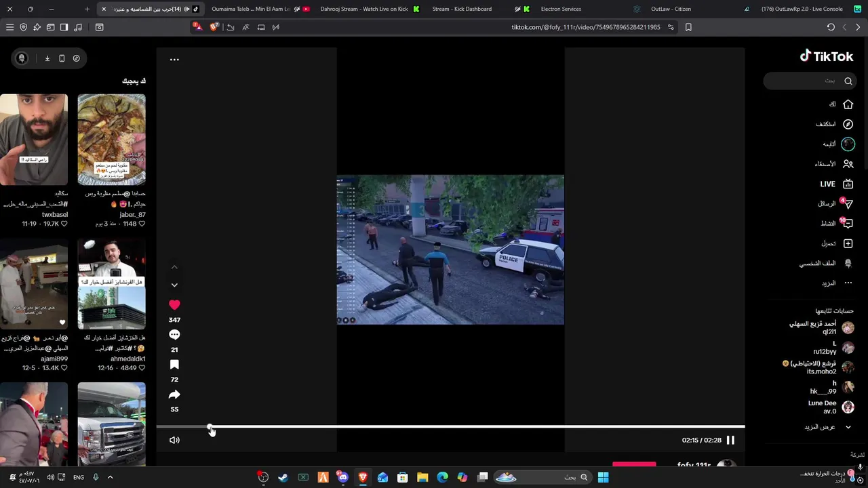Click the share arrow icon with 55
The image size is (868, 488).
pos(174,394)
